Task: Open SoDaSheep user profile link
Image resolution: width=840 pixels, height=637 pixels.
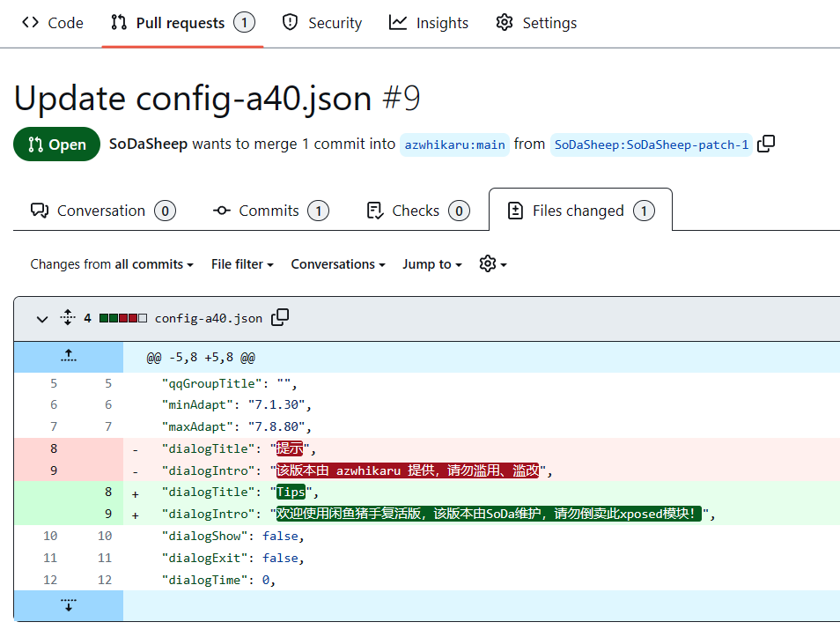Action: [149, 144]
